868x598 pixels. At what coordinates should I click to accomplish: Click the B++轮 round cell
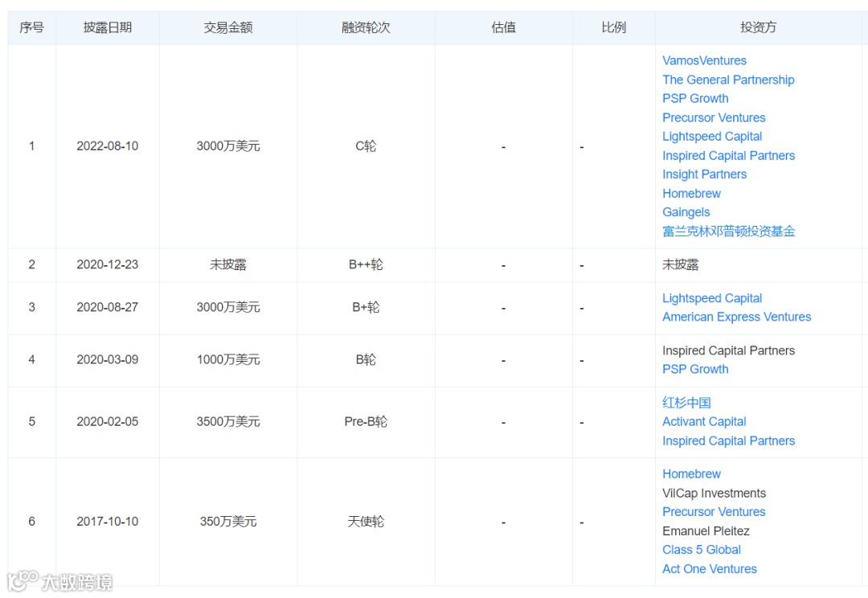(x=366, y=264)
